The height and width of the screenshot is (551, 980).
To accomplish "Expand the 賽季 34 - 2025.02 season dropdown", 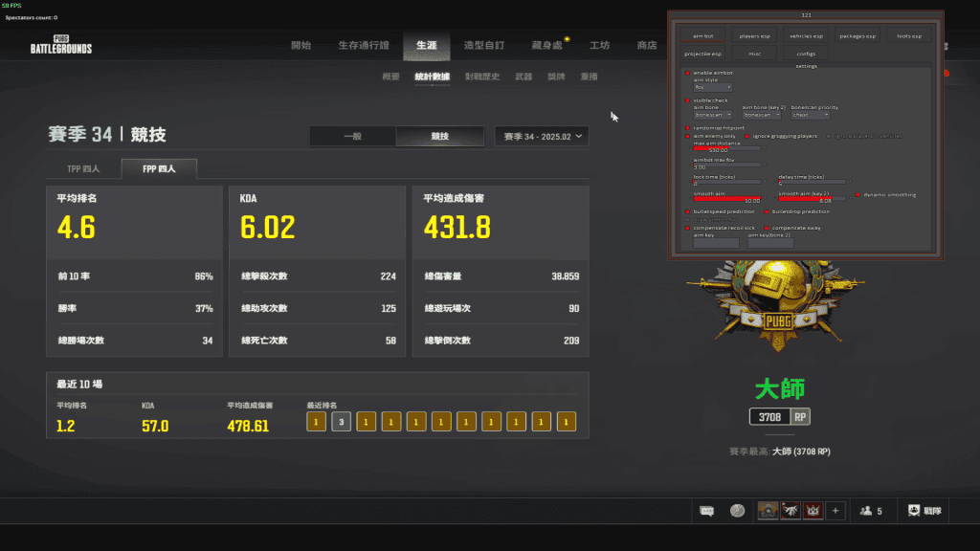I will click(x=541, y=137).
